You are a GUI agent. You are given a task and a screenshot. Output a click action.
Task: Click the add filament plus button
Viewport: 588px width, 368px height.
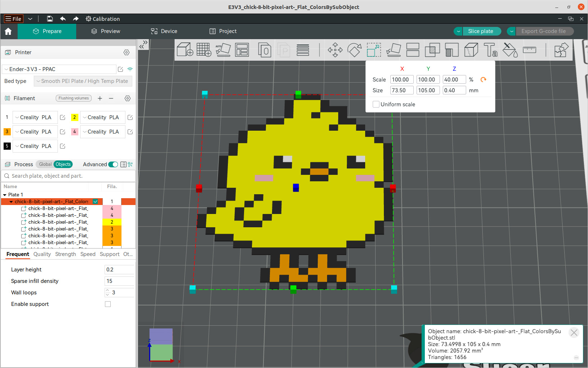pyautogui.click(x=100, y=98)
